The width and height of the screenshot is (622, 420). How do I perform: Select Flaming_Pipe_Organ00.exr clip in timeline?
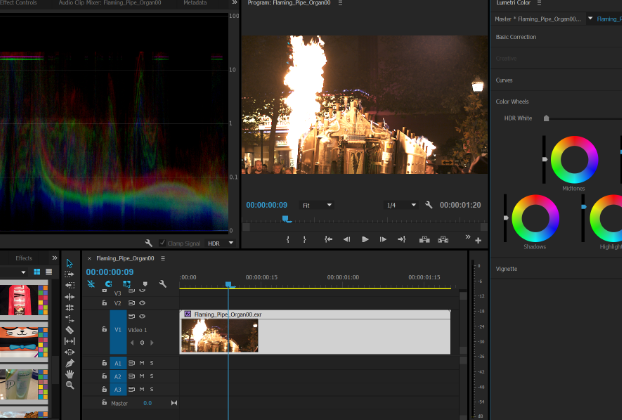coord(315,332)
